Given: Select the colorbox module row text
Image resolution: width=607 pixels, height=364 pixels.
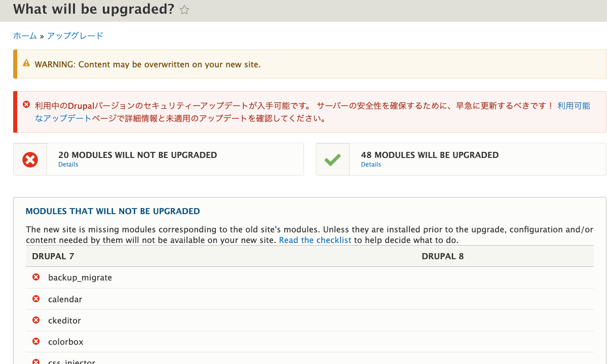Looking at the screenshot, I should tap(66, 342).
